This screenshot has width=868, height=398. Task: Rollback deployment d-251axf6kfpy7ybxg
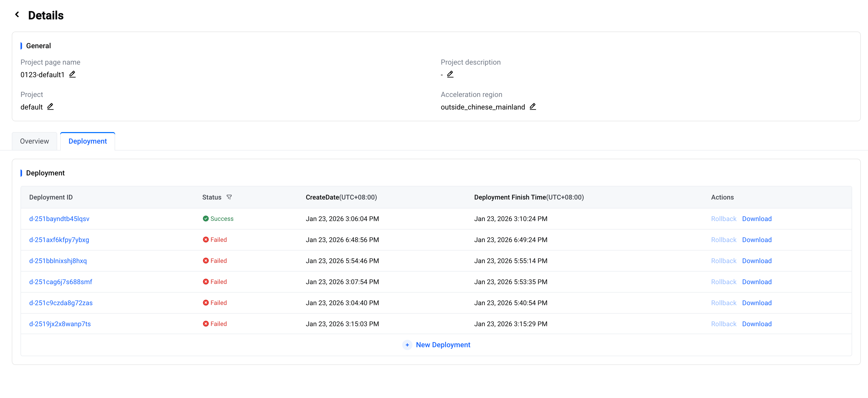click(x=723, y=240)
